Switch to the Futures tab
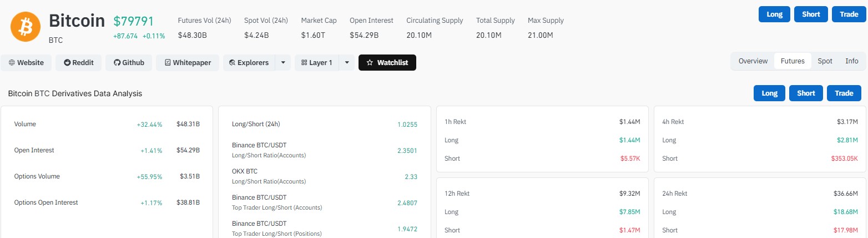Viewport: 868px width, 238px height. [x=793, y=61]
